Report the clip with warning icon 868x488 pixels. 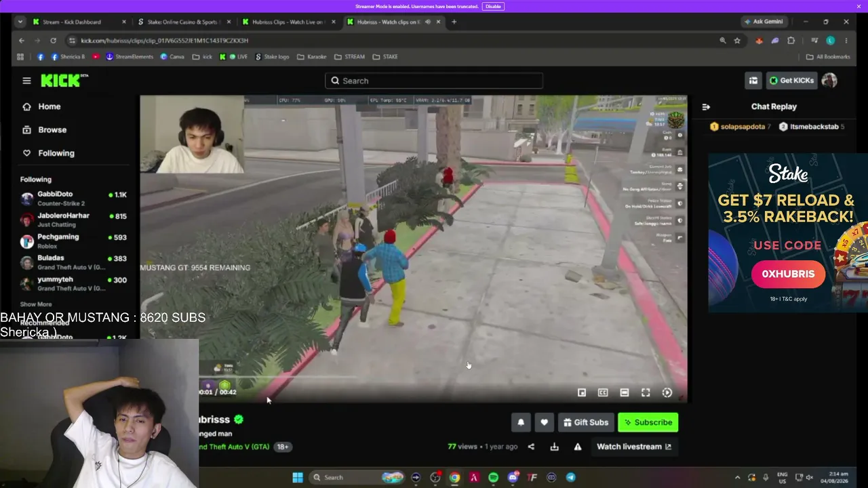tap(578, 447)
